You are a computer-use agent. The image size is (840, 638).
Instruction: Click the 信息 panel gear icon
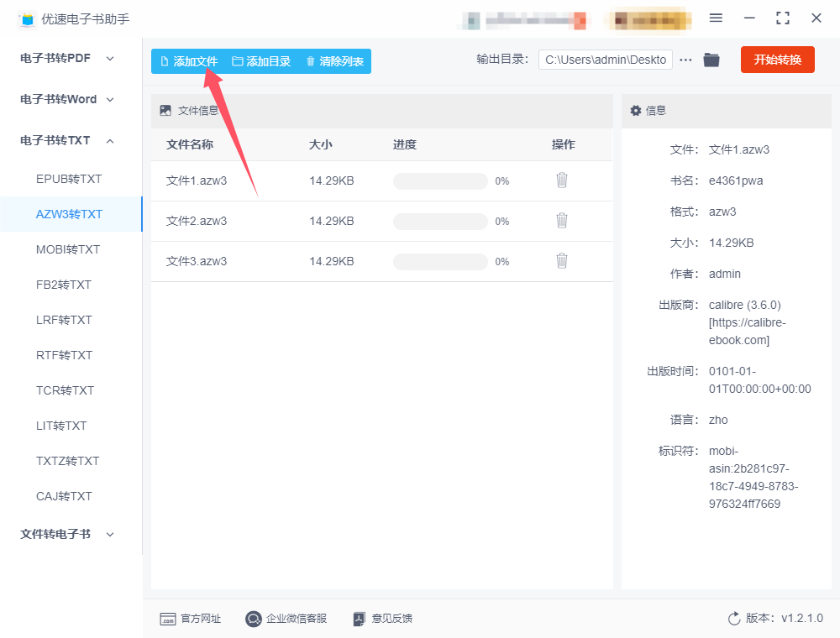click(x=636, y=110)
